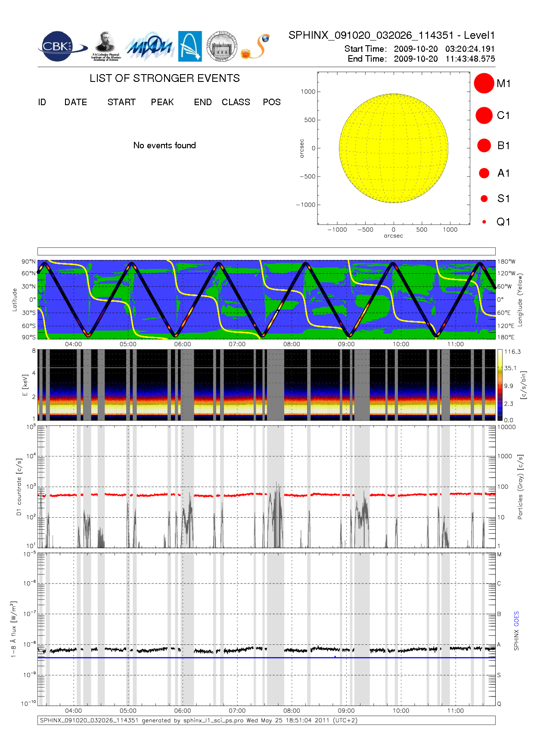Click the "No events found" message

point(165,145)
